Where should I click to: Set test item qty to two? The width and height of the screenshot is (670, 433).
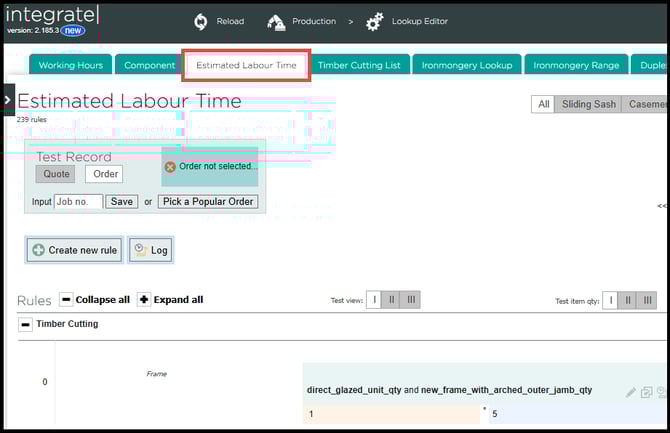(629, 300)
